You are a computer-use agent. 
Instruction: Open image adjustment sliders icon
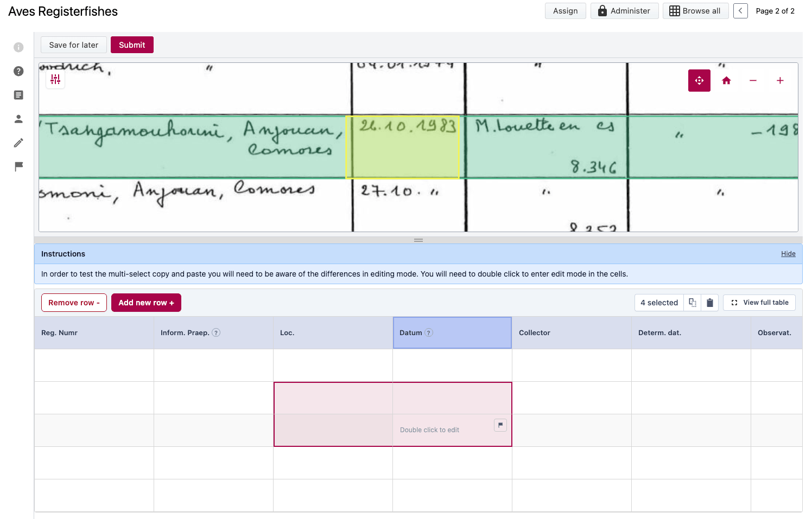click(55, 80)
